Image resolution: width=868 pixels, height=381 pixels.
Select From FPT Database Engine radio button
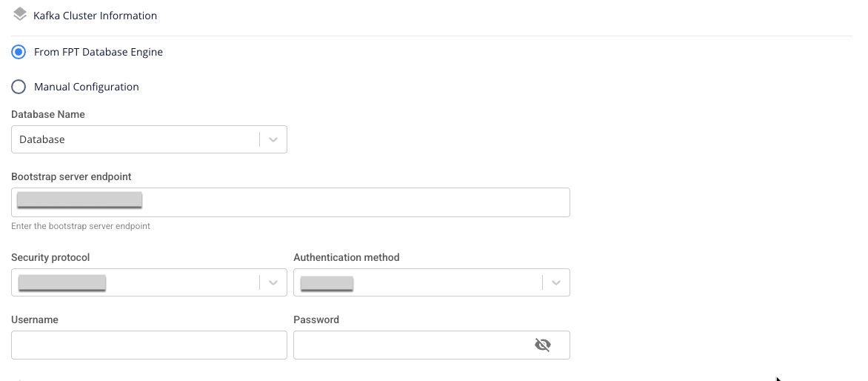(x=19, y=52)
